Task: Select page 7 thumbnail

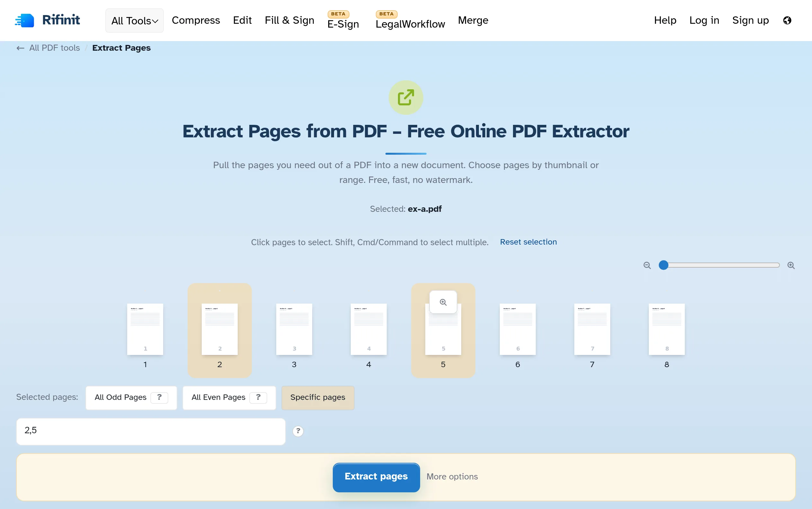Action: (x=592, y=330)
